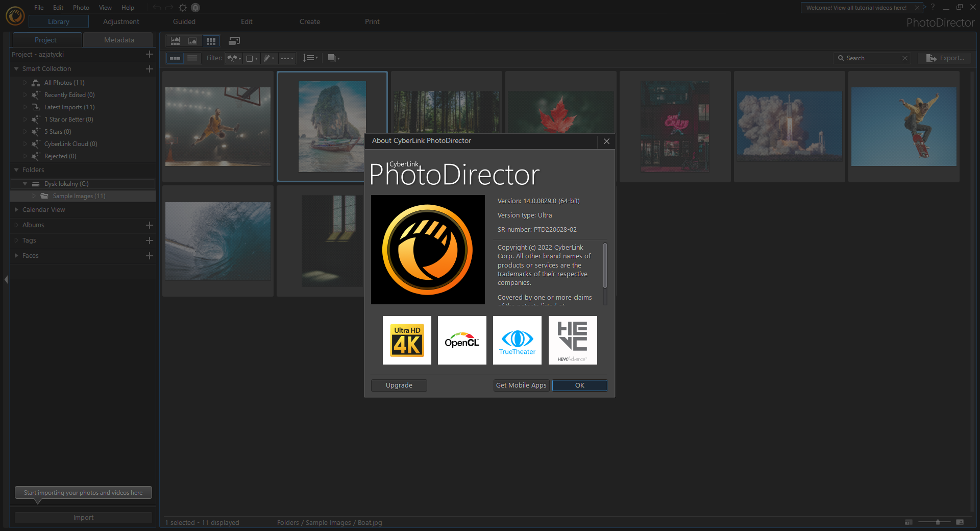The image size is (980, 531).
Task: Collapse the Dysk lokalny (C:) drive
Action: coord(25,184)
